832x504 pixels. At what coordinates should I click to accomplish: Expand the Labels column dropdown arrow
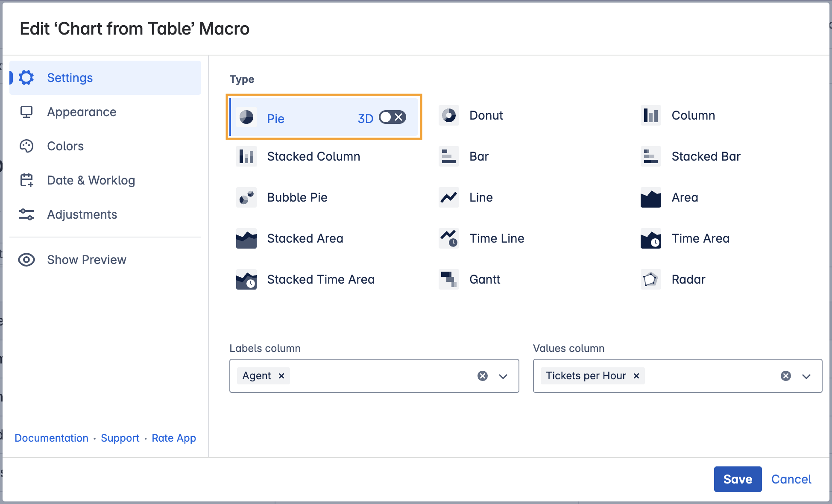point(503,376)
